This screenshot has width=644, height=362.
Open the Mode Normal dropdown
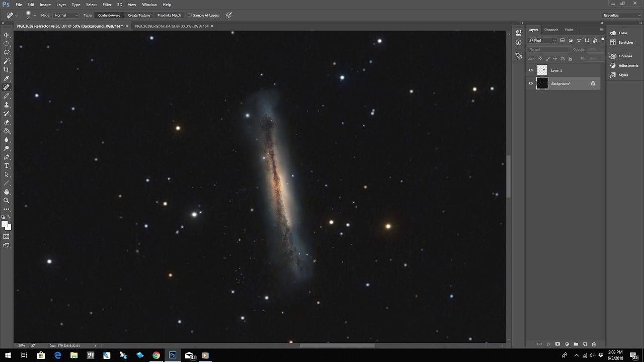click(x=66, y=15)
